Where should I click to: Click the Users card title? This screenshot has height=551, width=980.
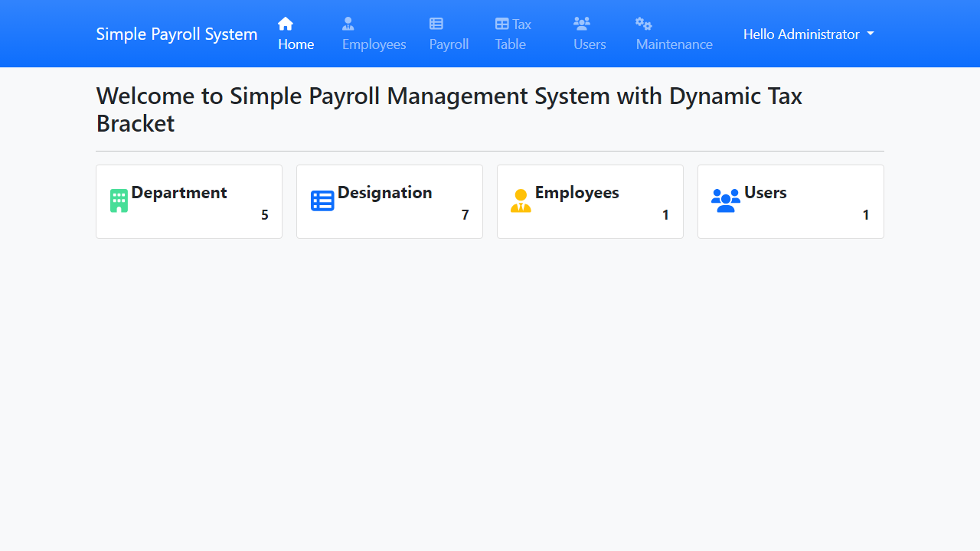tap(766, 192)
